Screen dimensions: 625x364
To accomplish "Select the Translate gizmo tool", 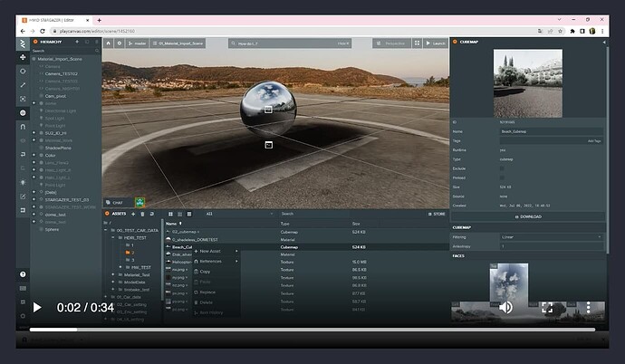I will (23, 56).
